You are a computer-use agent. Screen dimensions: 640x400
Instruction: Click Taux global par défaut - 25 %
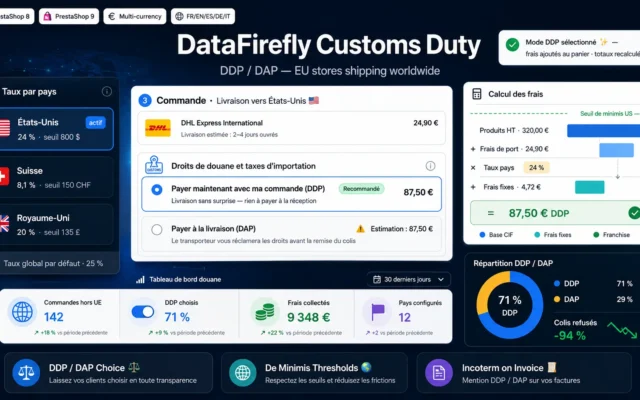pyautogui.click(x=53, y=263)
